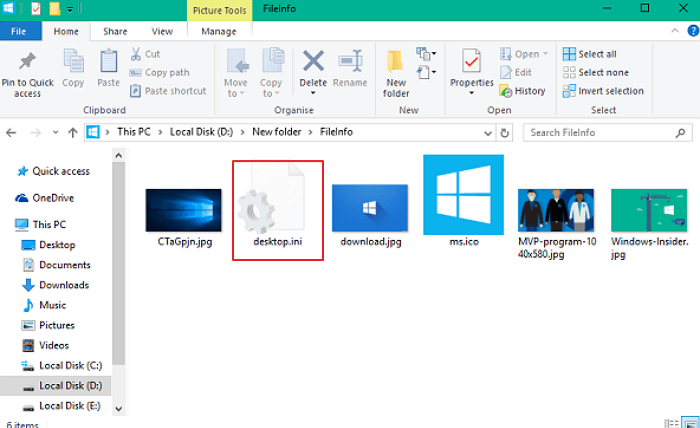700x428 pixels.
Task: Click the Picture Tools contextual tab
Action: (x=219, y=10)
